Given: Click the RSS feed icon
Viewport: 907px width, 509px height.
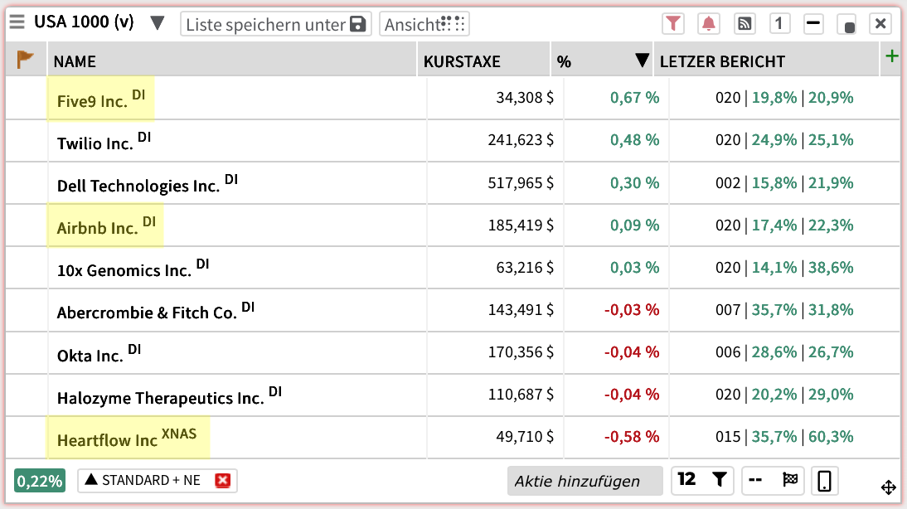Looking at the screenshot, I should [x=744, y=24].
